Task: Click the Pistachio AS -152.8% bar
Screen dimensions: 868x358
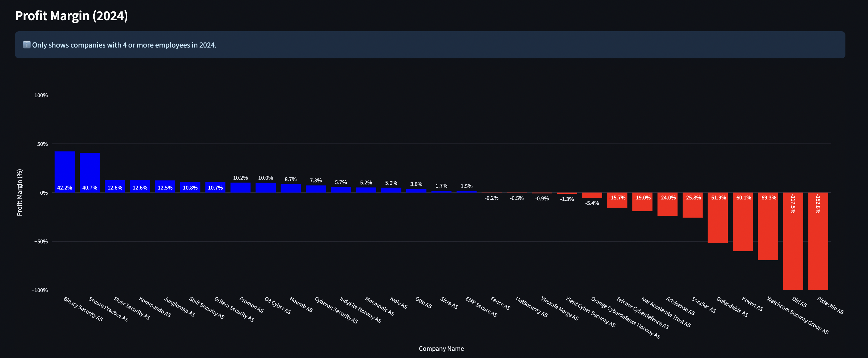Action: [x=818, y=241]
